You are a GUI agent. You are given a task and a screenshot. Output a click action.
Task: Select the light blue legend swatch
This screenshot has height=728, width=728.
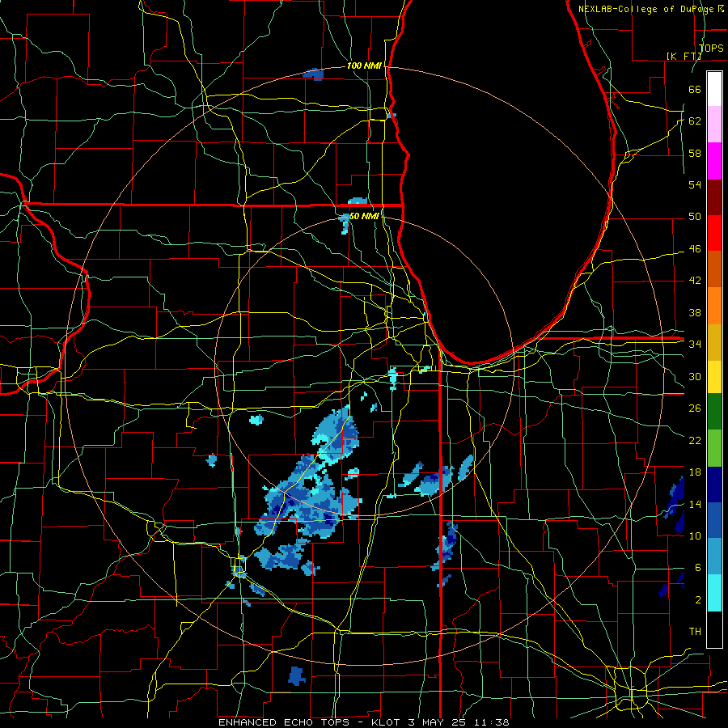pos(714,557)
